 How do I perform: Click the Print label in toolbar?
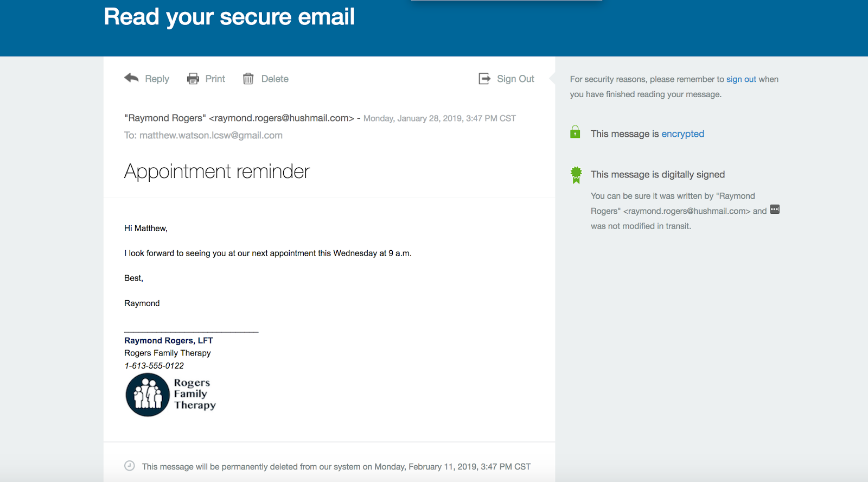(x=215, y=79)
